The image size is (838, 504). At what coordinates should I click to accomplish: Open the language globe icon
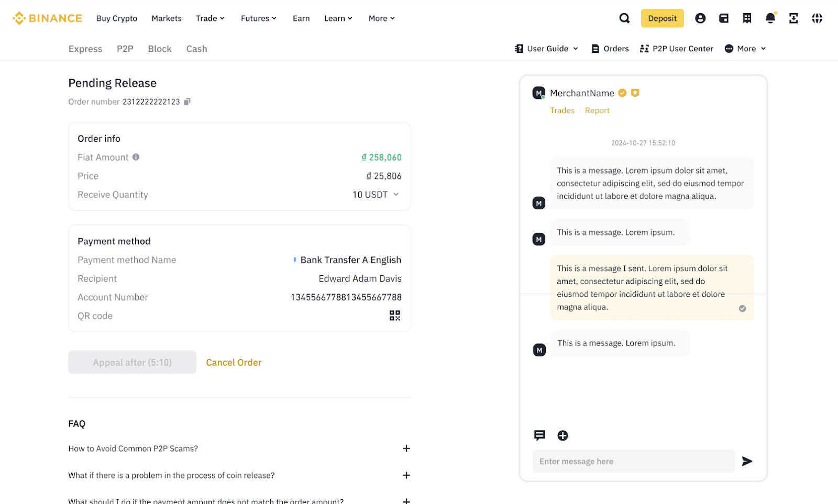pyautogui.click(x=817, y=18)
